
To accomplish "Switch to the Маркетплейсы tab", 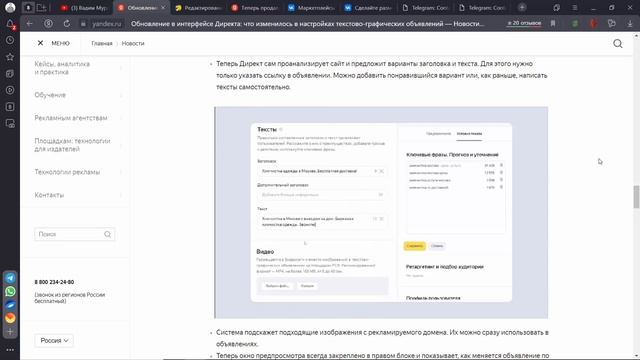I will tap(311, 8).
